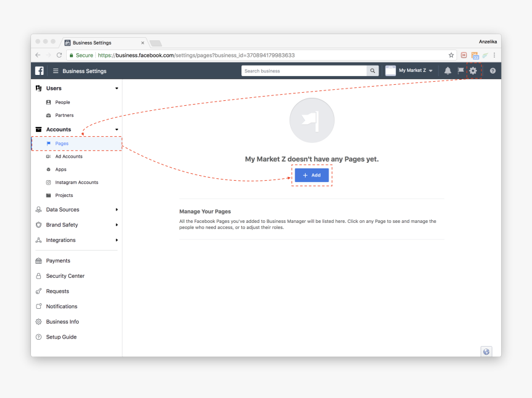Click the browser back arrow
The image size is (532, 398).
click(x=38, y=55)
